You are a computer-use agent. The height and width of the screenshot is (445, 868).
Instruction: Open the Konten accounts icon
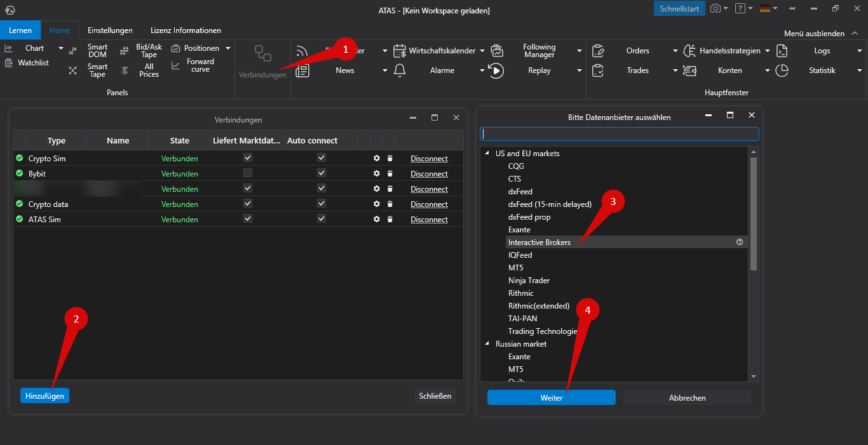(x=689, y=70)
